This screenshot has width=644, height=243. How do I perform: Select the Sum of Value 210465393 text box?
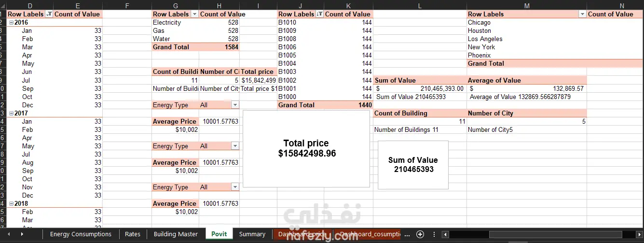(413, 165)
